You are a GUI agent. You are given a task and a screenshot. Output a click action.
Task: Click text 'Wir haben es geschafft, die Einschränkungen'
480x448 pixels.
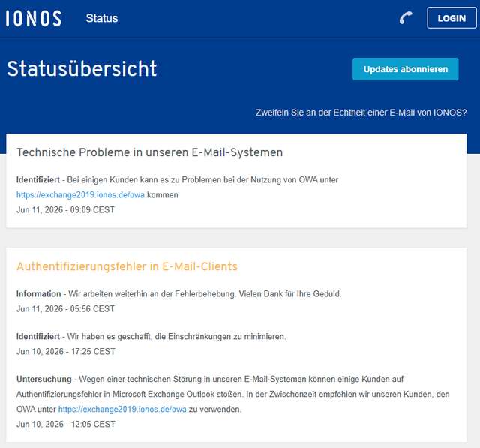click(149, 336)
